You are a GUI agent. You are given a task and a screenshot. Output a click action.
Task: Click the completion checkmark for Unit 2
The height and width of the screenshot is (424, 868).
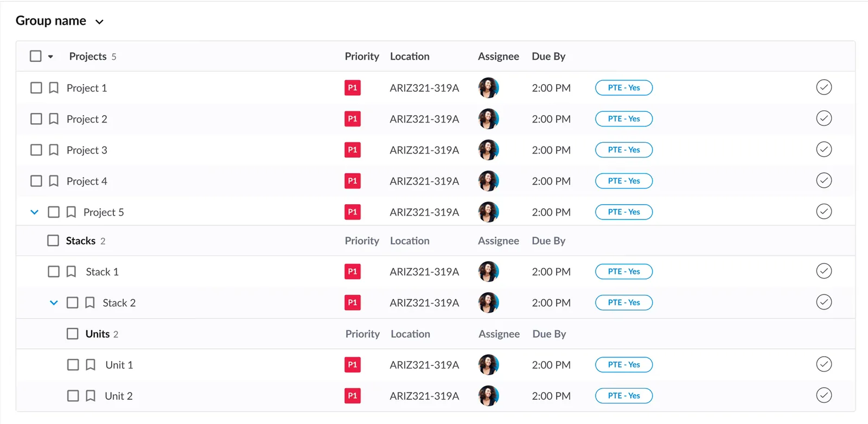pyautogui.click(x=824, y=395)
